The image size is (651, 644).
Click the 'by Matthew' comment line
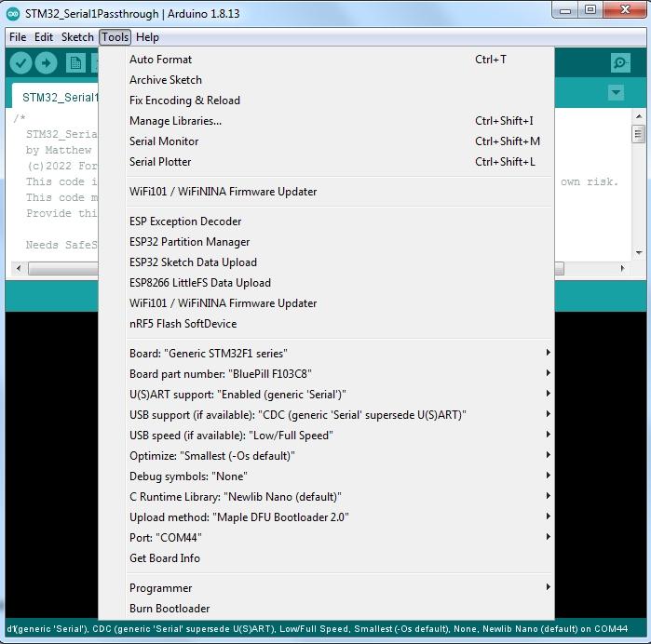pos(59,150)
